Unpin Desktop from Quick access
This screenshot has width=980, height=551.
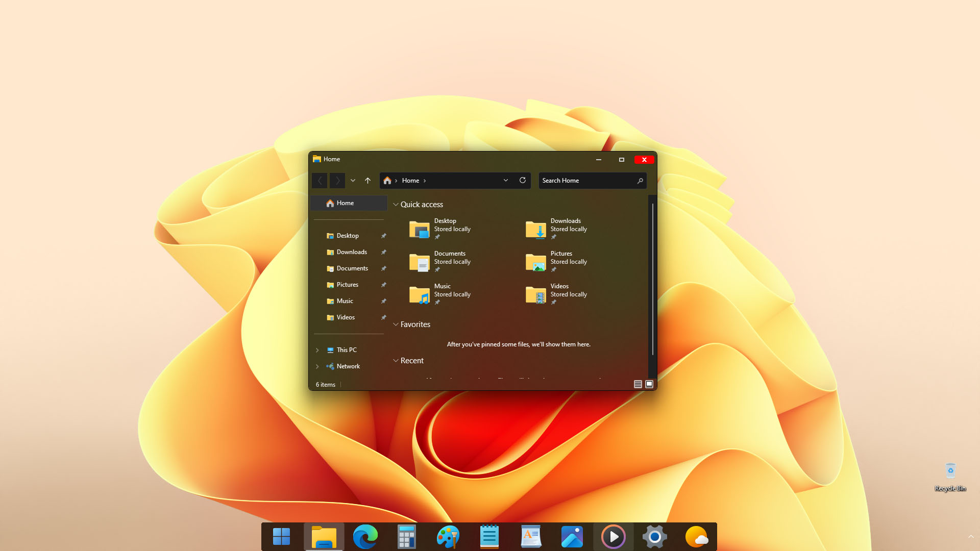tap(438, 236)
